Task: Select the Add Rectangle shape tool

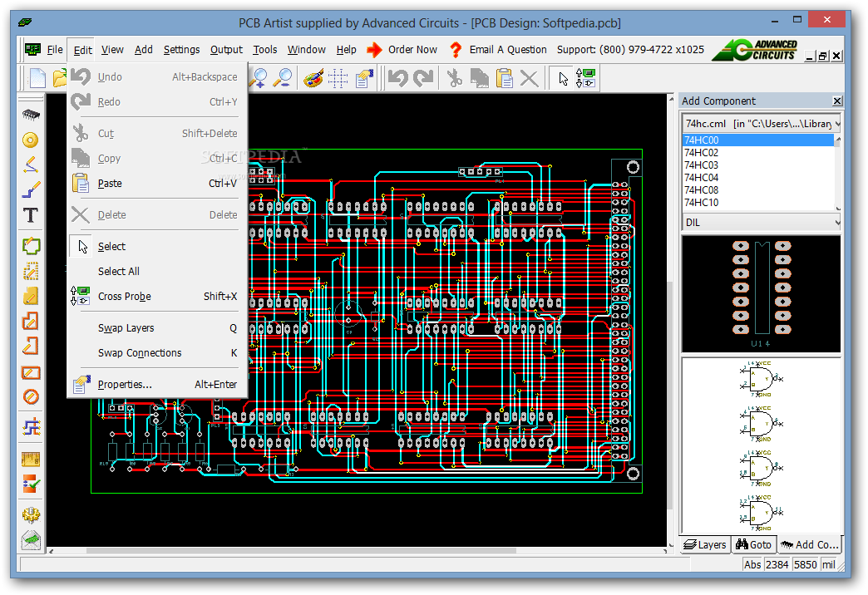Action: coord(31,372)
